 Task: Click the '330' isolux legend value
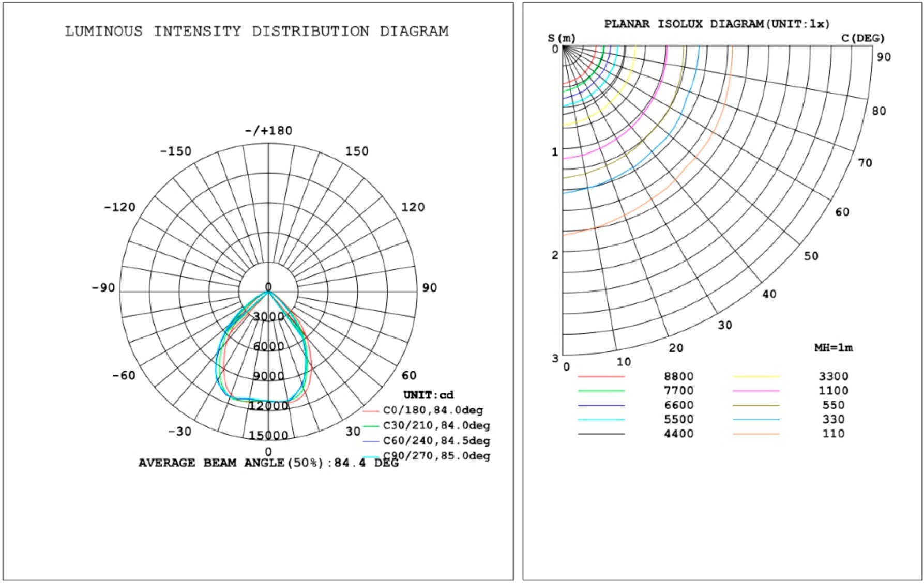point(834,419)
